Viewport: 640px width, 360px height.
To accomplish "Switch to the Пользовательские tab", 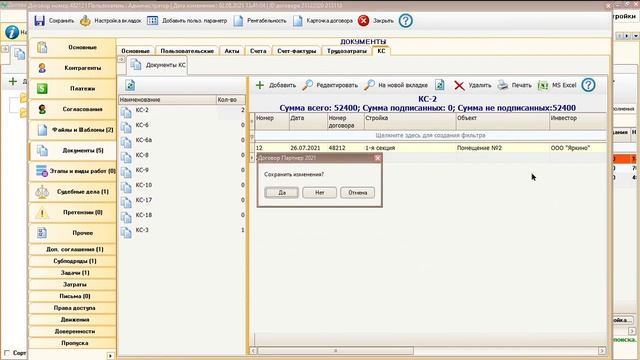I will [x=187, y=51].
